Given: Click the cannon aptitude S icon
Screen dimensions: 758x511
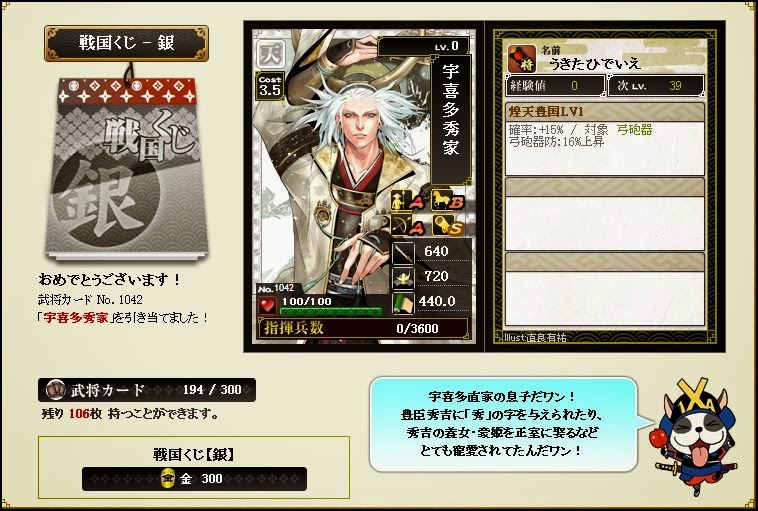Looking at the screenshot, I should (448, 225).
